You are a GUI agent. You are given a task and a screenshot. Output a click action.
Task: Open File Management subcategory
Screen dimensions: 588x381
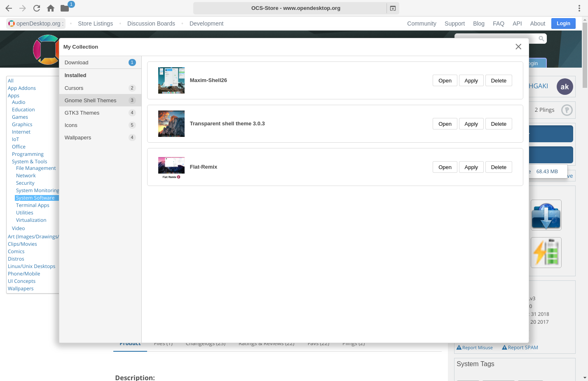pyautogui.click(x=36, y=168)
